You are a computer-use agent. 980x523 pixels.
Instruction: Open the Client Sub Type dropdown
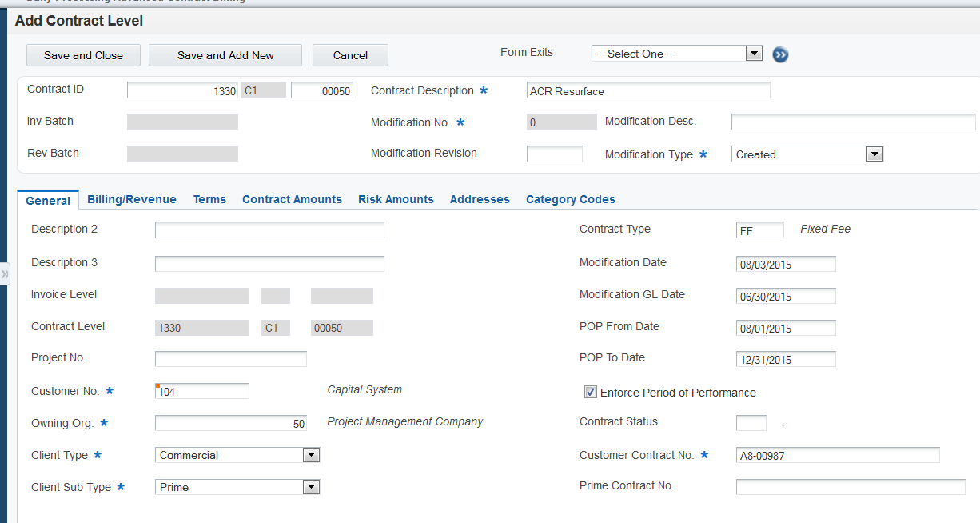click(237, 487)
